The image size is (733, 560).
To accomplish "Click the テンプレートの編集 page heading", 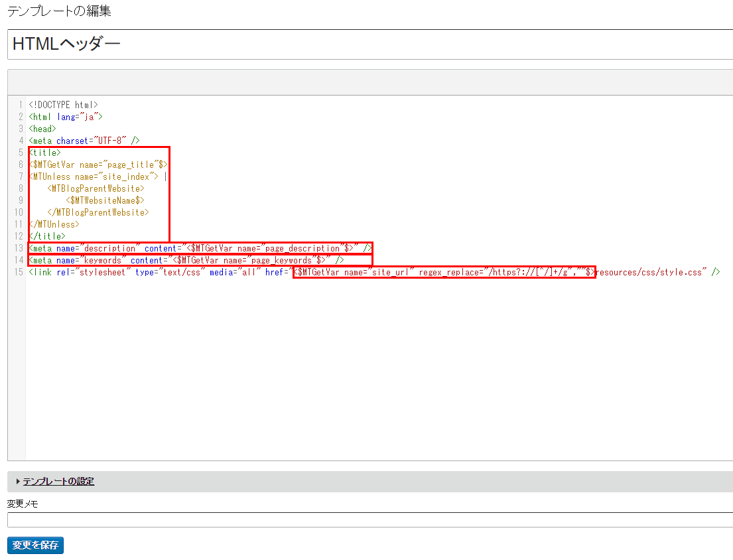I will click(x=59, y=11).
